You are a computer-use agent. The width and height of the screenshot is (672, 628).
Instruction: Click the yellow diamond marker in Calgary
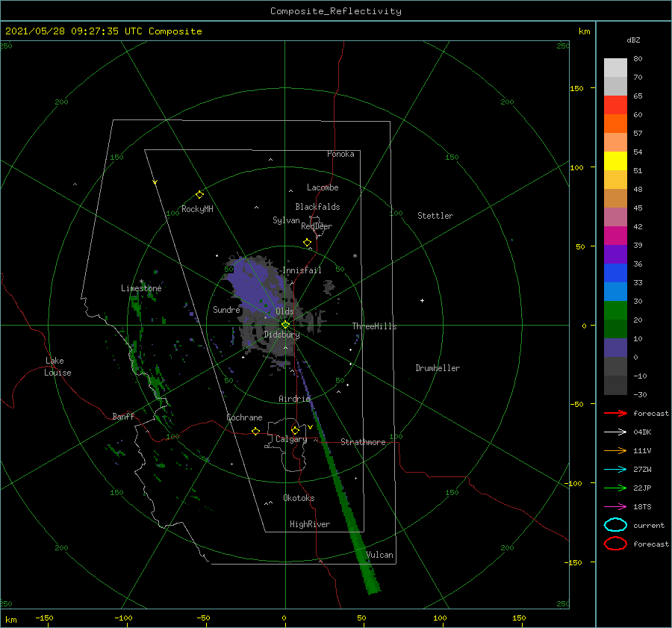[295, 430]
